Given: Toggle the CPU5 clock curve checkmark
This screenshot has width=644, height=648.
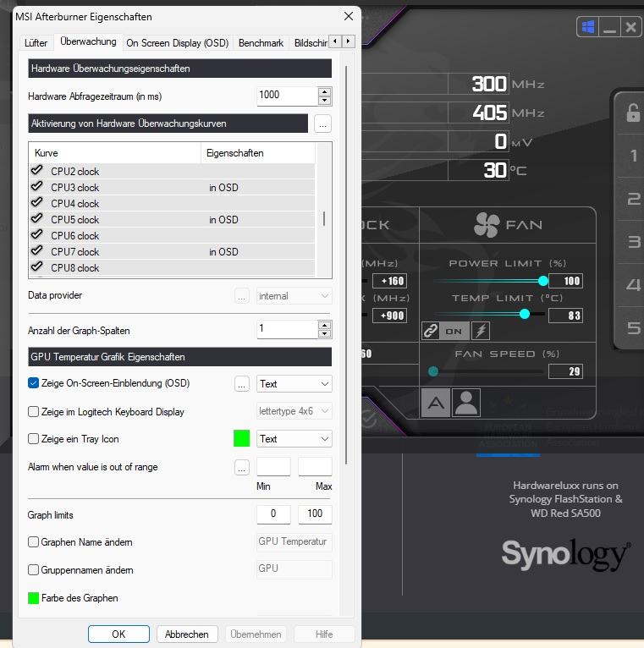Looking at the screenshot, I should click(x=36, y=218).
